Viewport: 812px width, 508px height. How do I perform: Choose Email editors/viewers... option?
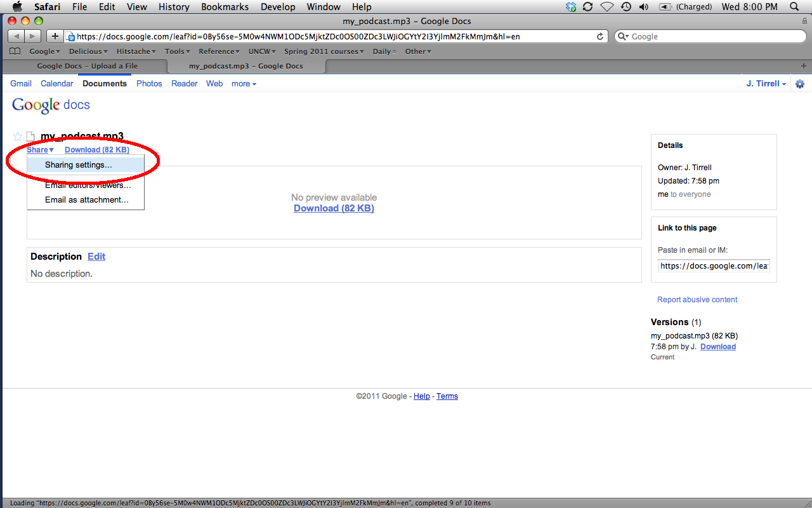click(x=86, y=185)
